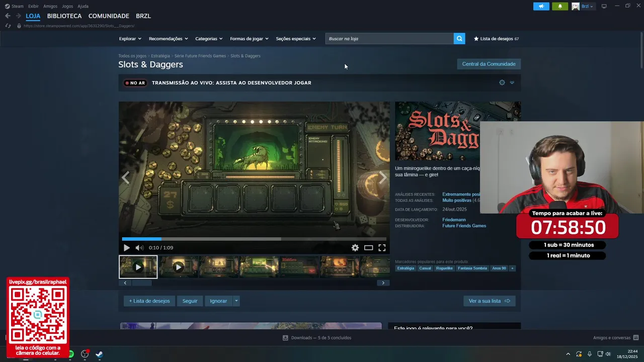Add game with + Lista de desejos
The height and width of the screenshot is (362, 644).
click(149, 301)
